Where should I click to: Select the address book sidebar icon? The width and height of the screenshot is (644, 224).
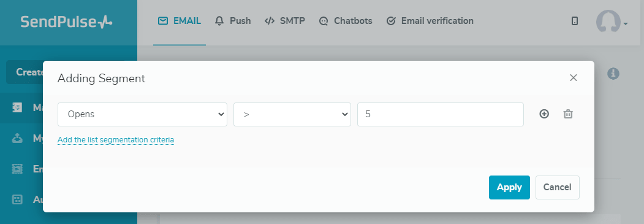click(x=17, y=107)
